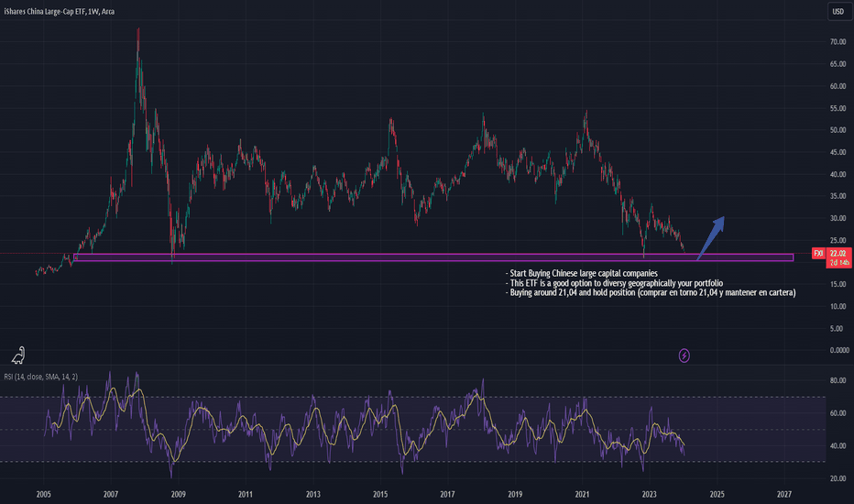Screen dimensions: 854x504
Task: Click the note about diversifying geographically your portfolio
Action: (614, 283)
